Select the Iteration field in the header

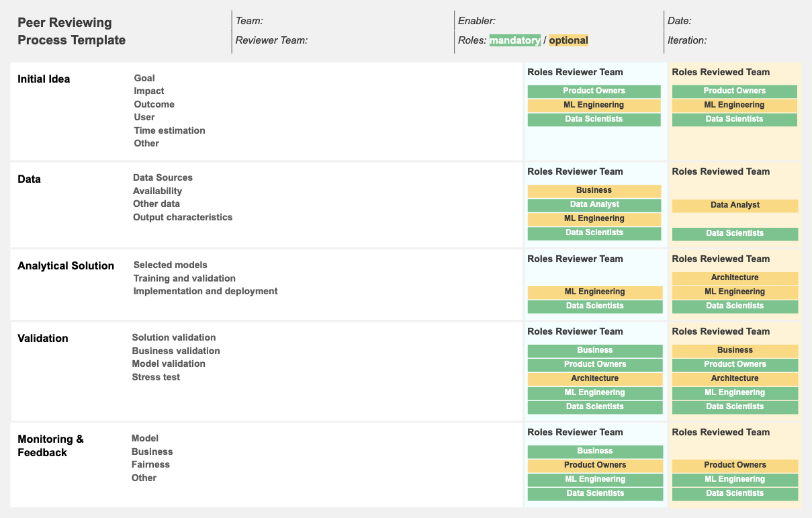[x=687, y=40]
